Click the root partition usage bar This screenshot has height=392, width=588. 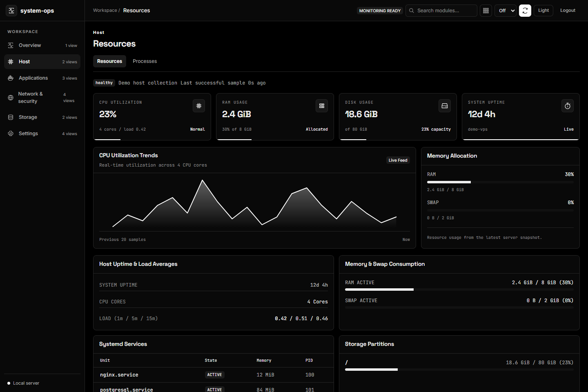(x=459, y=370)
